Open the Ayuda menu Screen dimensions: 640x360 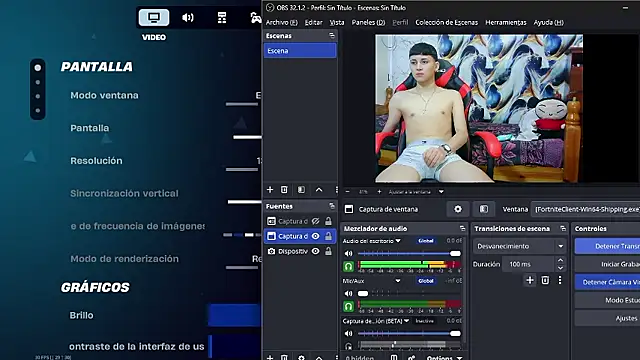(549, 22)
